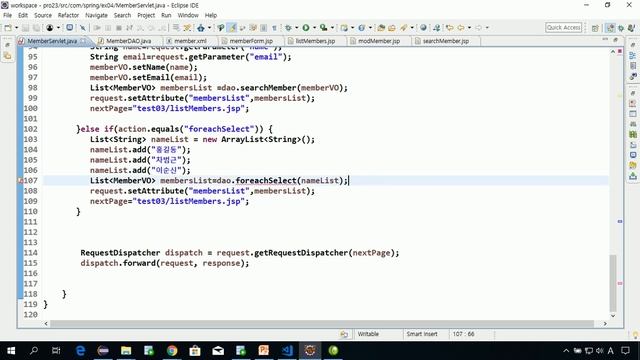640x360 pixels.
Task: Open the File menu
Action: pos(7,15)
